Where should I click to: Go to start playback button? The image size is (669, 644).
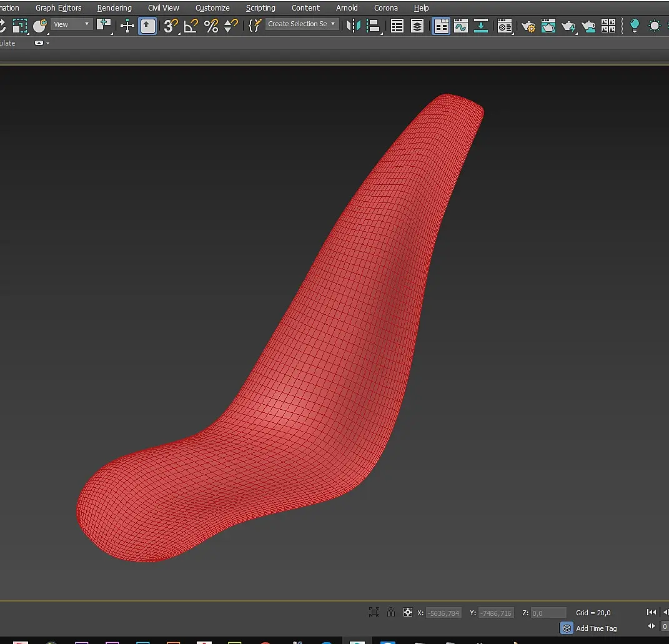(651, 612)
